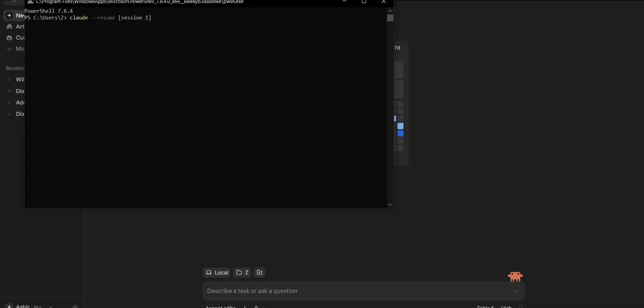Choose the Z folder button
The image size is (644, 308).
point(242,273)
